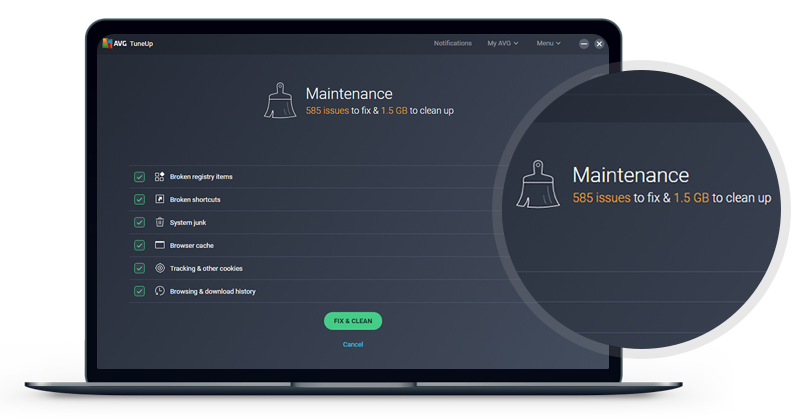Click the Cancel link

click(x=353, y=344)
